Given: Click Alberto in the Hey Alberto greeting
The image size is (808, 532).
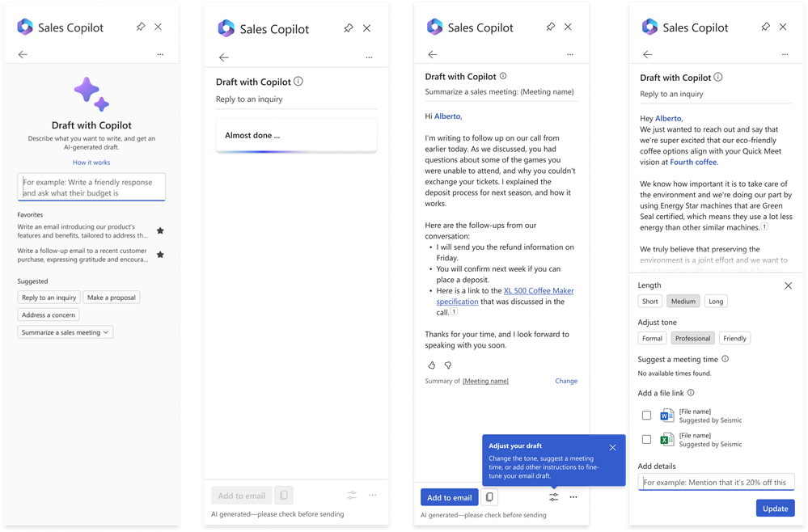Looking at the screenshot, I should click(x=668, y=119).
